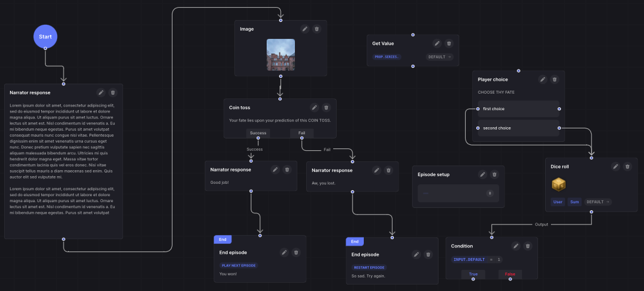This screenshot has height=291, width=644.
Task: Click the Start node
Action: (45, 37)
